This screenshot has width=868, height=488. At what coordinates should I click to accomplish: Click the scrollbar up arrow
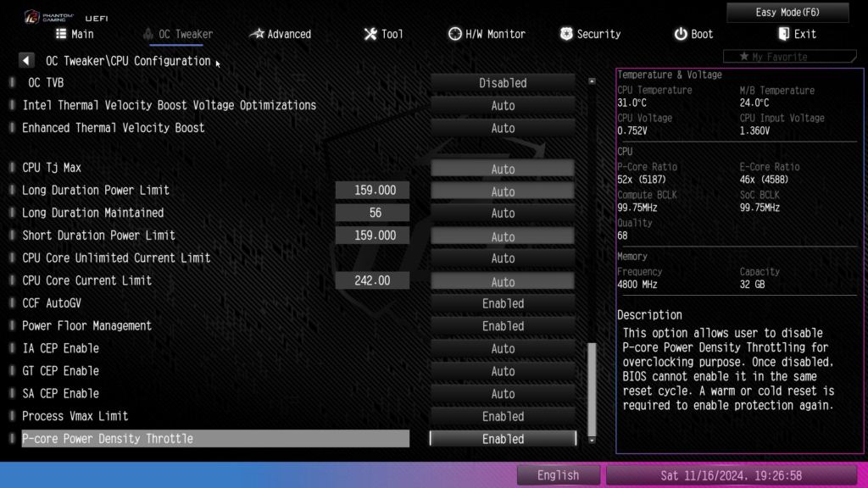click(592, 81)
